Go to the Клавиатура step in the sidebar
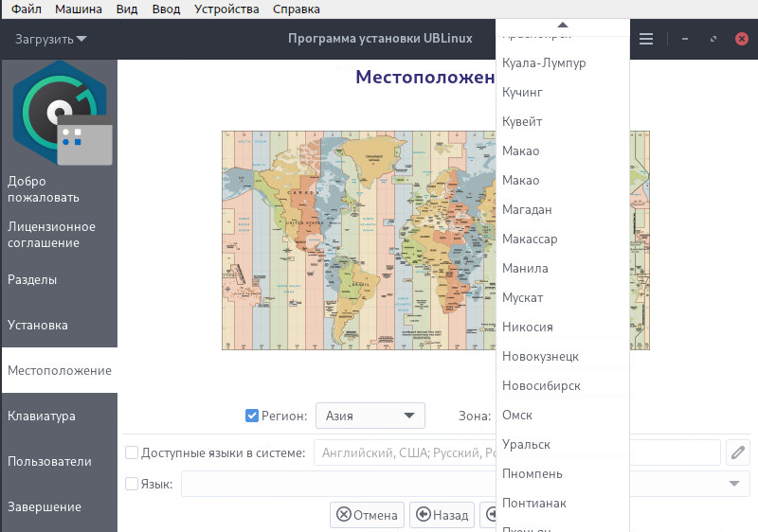This screenshot has width=758, height=532. (42, 416)
